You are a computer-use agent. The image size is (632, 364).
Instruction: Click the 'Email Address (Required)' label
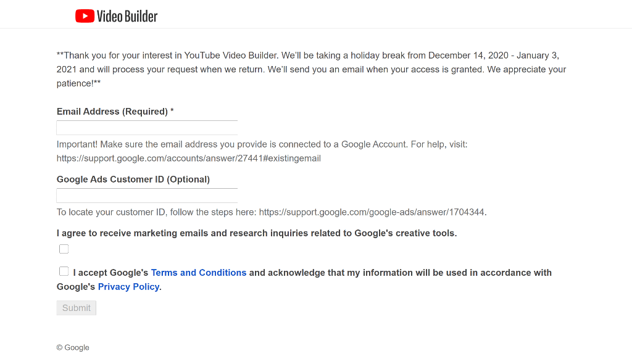[x=112, y=112]
